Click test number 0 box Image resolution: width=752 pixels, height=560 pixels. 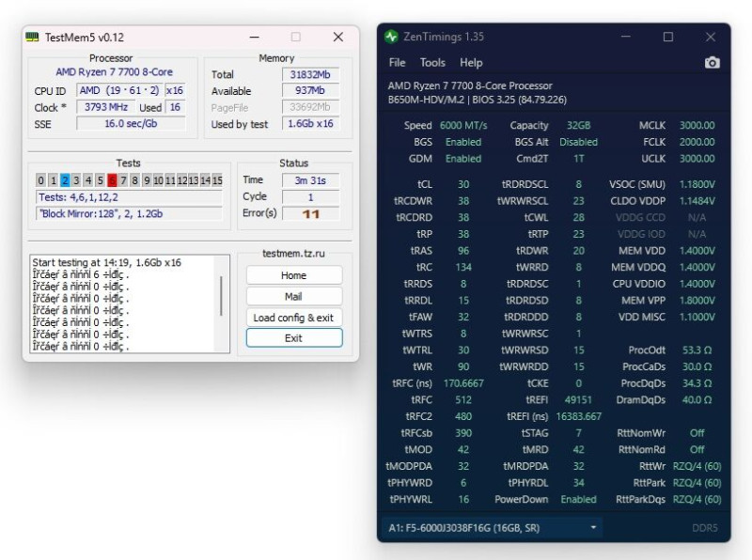(x=40, y=180)
